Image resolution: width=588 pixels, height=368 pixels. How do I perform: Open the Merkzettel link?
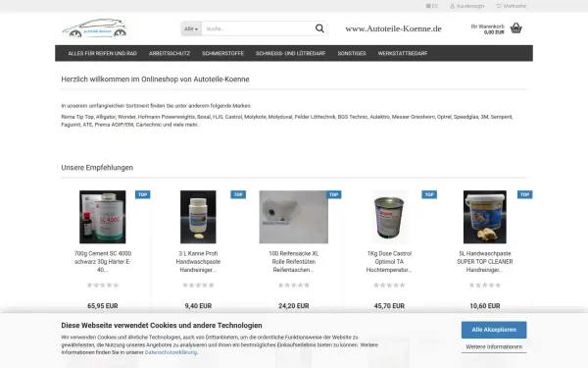tap(514, 6)
